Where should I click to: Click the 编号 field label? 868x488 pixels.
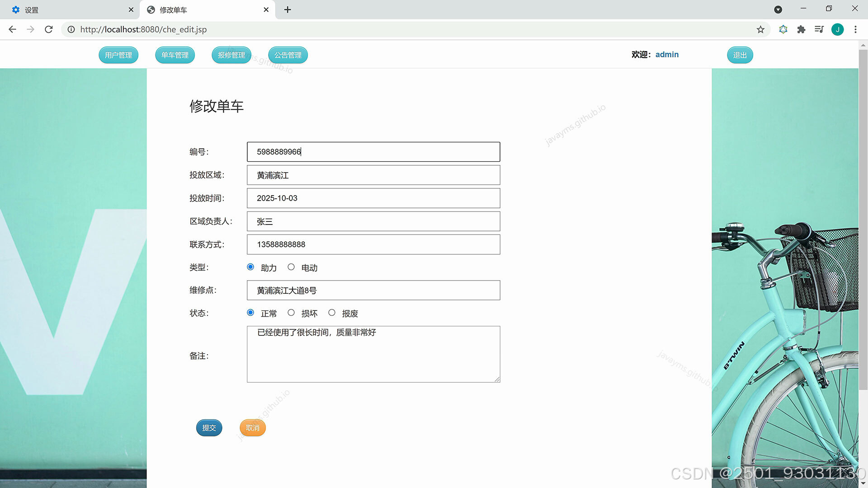(199, 152)
